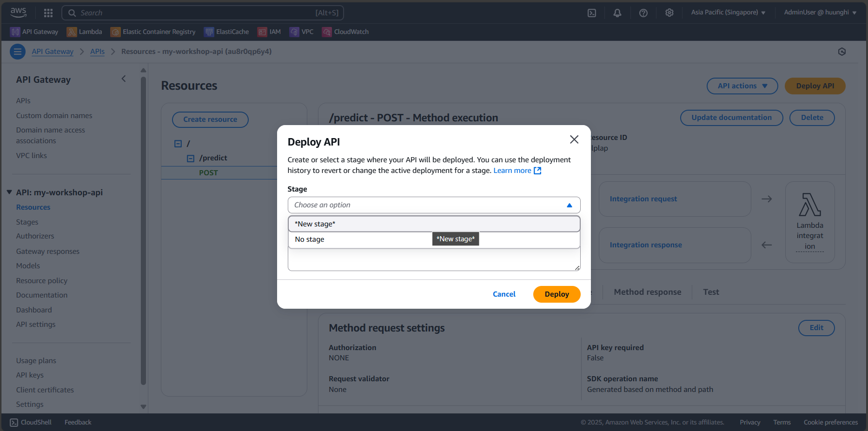This screenshot has width=868, height=431.
Task: Select the No stage option
Action: click(x=434, y=239)
